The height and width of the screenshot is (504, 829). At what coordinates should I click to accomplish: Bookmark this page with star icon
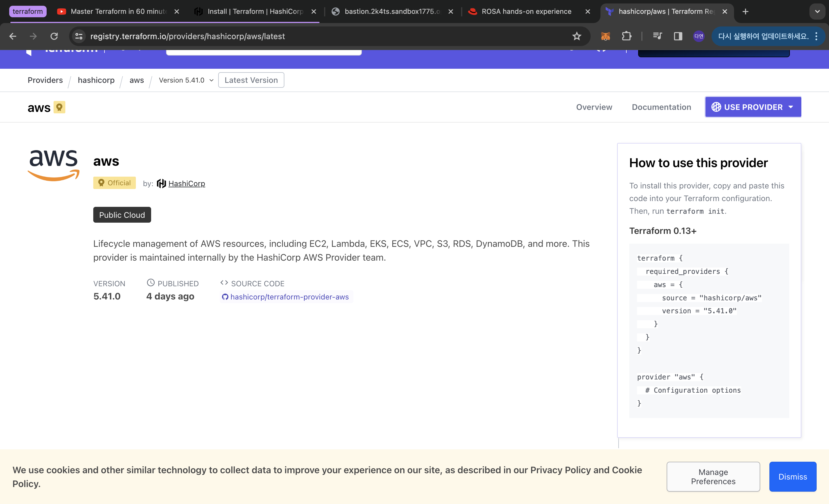(577, 36)
